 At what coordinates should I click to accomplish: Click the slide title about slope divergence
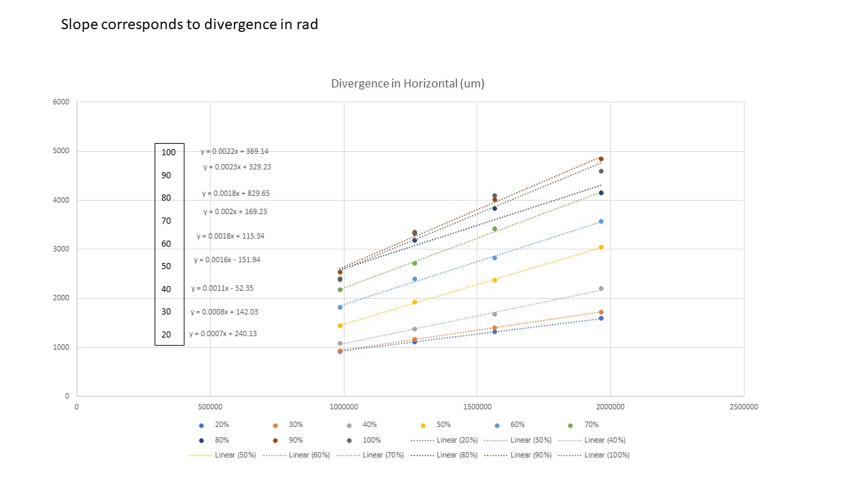coord(189,24)
